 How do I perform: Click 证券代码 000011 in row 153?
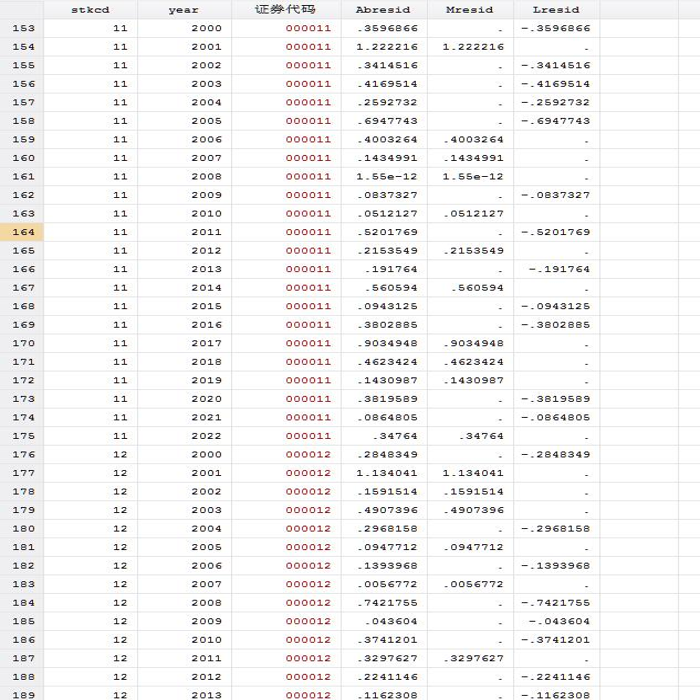[x=308, y=28]
